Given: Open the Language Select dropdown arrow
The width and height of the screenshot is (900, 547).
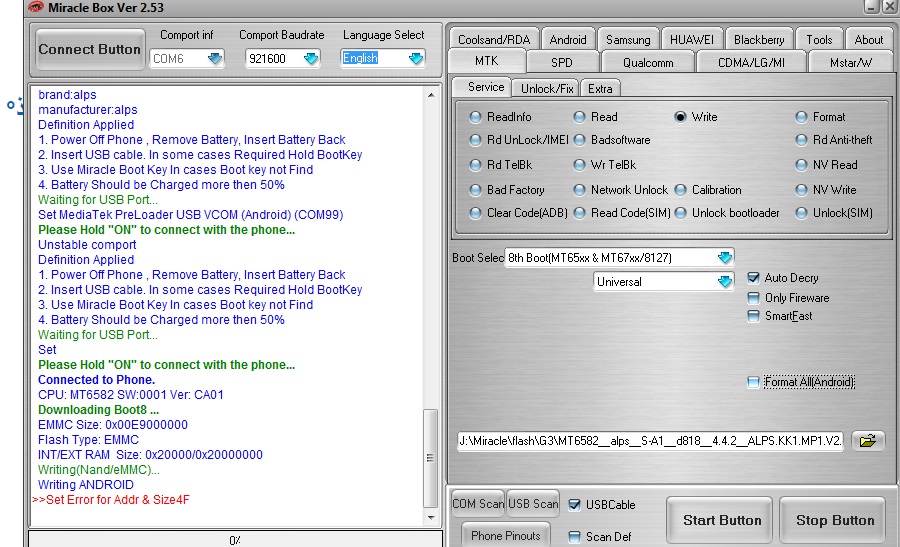Looking at the screenshot, I should [416, 59].
